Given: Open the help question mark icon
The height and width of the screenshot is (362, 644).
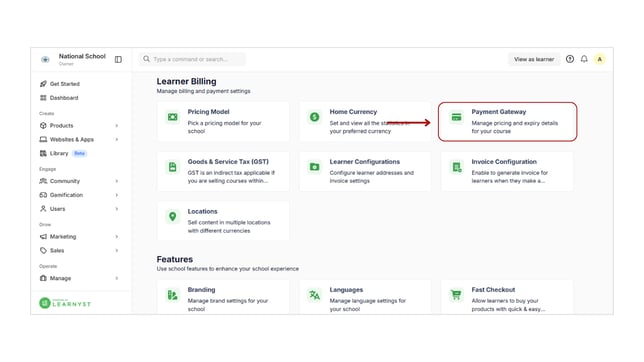Looking at the screenshot, I should point(570,59).
